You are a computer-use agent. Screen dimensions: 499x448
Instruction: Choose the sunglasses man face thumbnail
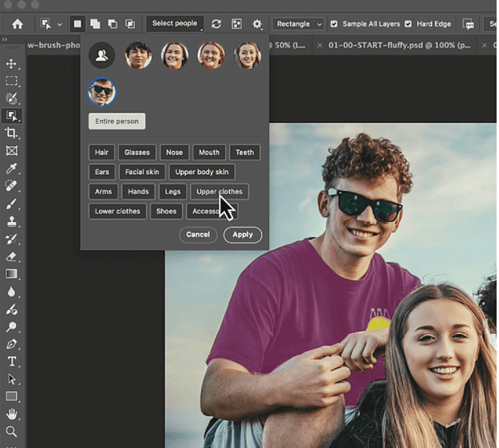[101, 92]
